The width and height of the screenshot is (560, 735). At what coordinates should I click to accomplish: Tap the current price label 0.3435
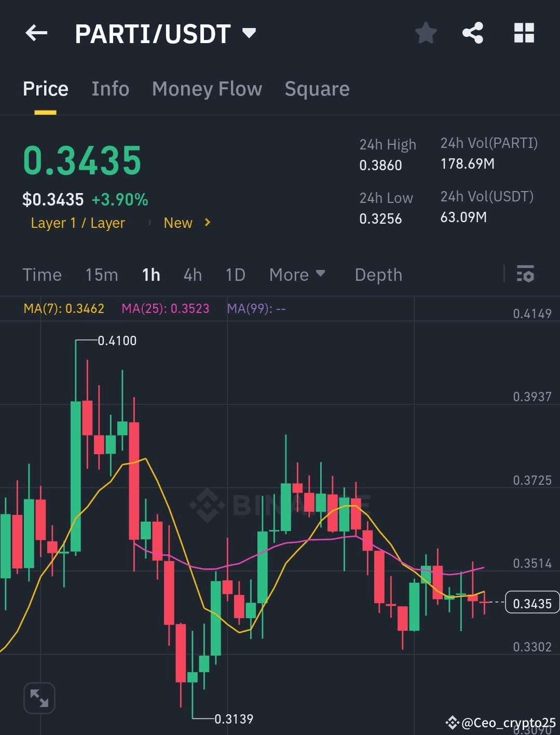tap(531, 603)
